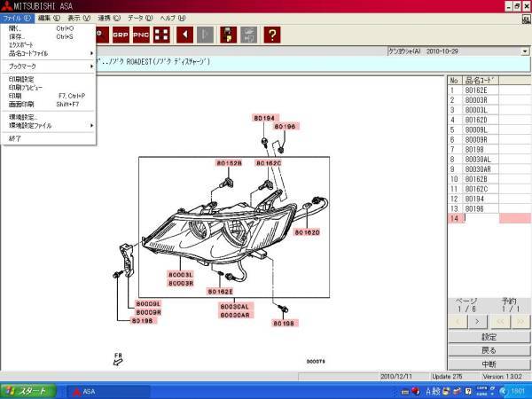Select part label 80162D in the diagram
Screen dimensions: 532x399
307,232
